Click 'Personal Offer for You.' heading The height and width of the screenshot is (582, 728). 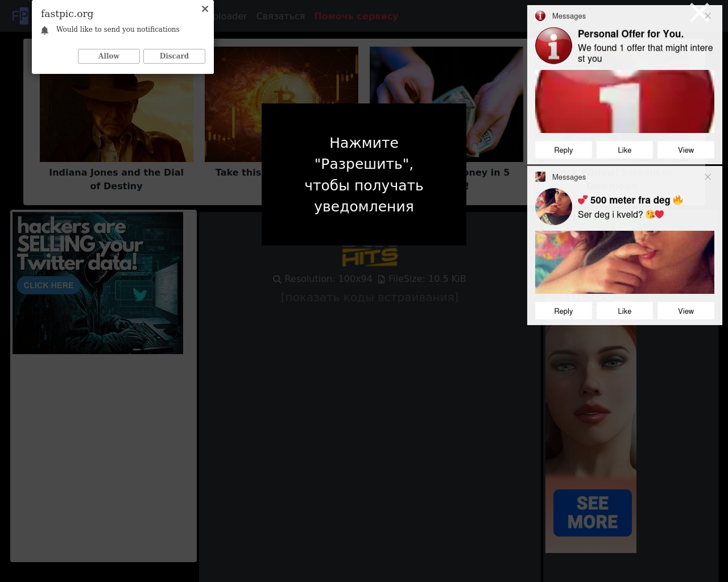(x=631, y=34)
